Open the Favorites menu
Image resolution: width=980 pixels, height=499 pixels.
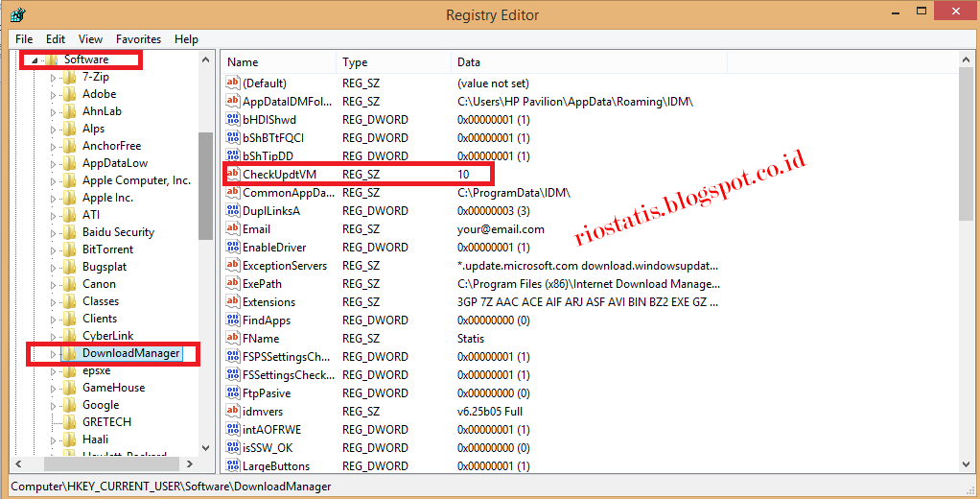[138, 38]
